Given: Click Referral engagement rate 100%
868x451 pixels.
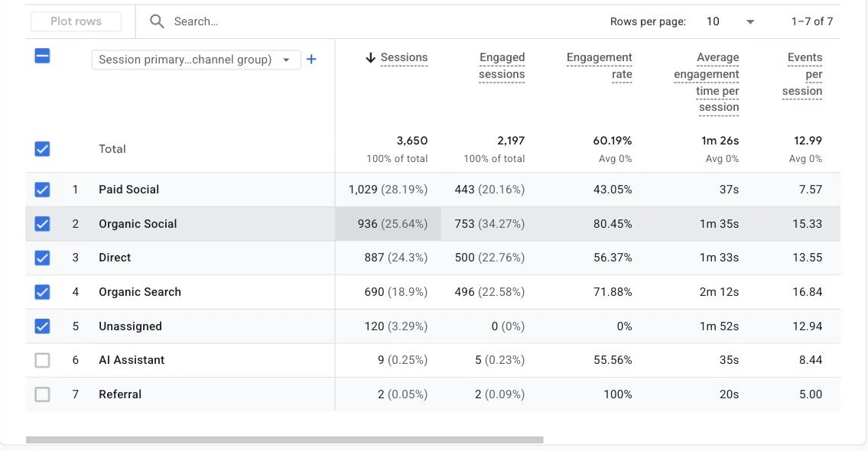Looking at the screenshot, I should click(618, 394).
